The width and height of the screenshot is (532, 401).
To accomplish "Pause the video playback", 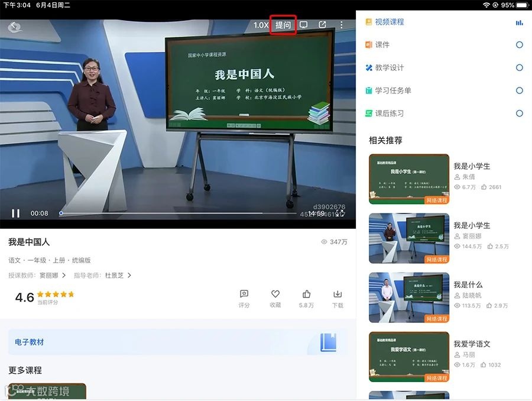I will point(15,214).
